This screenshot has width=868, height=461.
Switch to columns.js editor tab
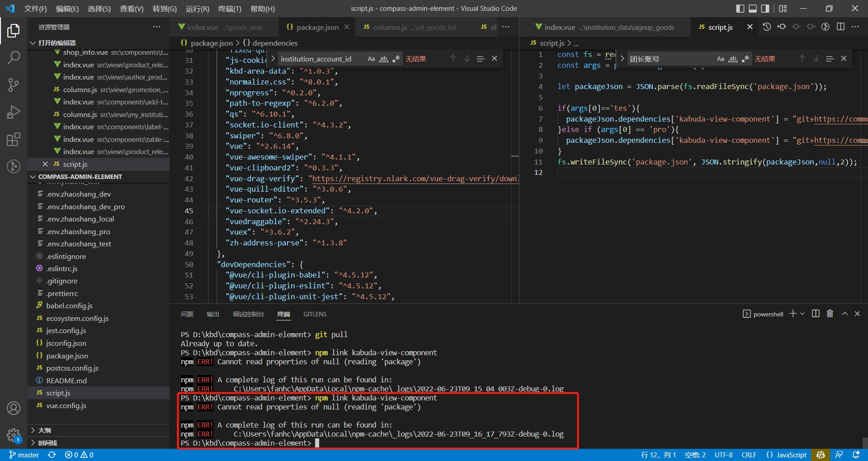click(x=410, y=27)
